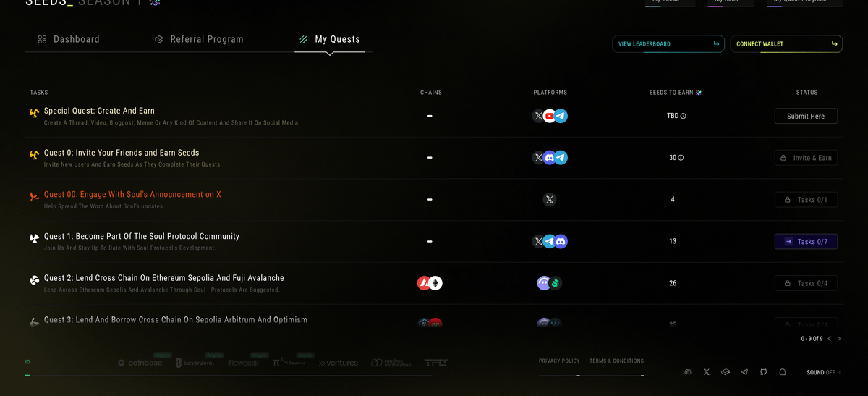Go to previous page of quests

(830, 338)
